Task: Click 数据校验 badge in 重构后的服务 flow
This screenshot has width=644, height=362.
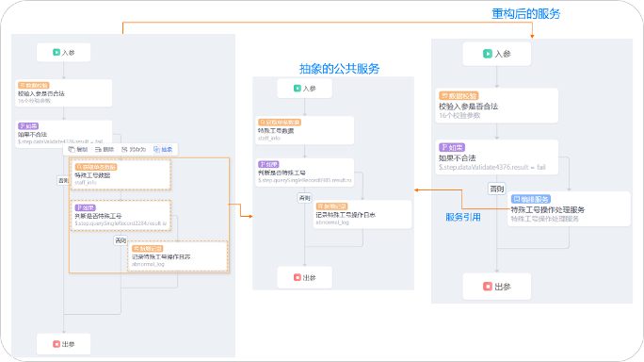Action: (x=459, y=96)
